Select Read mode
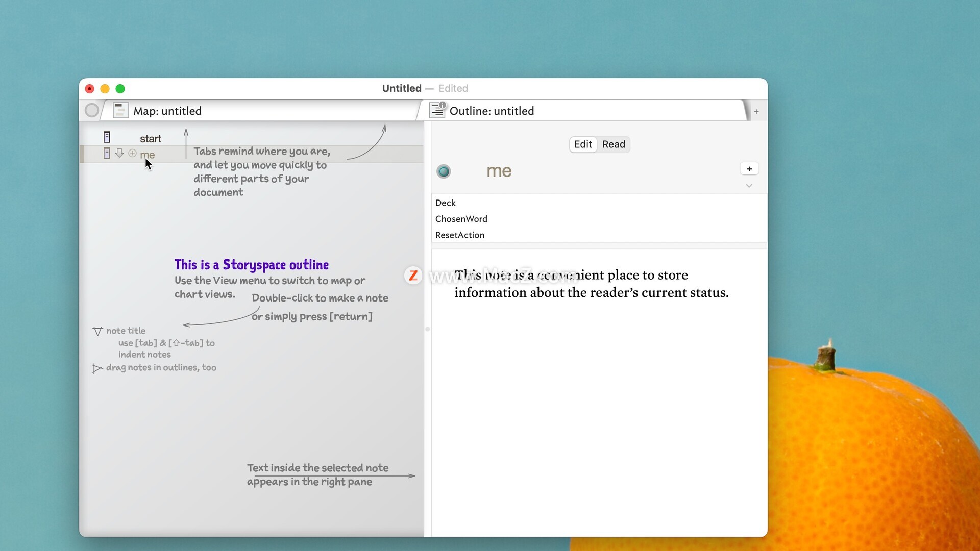Image resolution: width=980 pixels, height=551 pixels. [614, 144]
